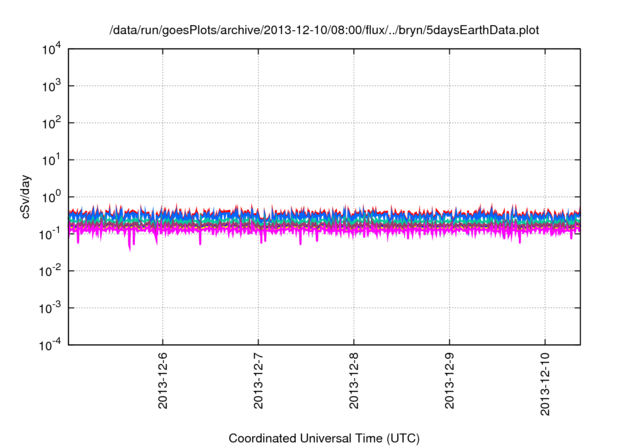Select the 10^-1 y-axis label
Viewport: 640px width, 448px height.
point(50,234)
